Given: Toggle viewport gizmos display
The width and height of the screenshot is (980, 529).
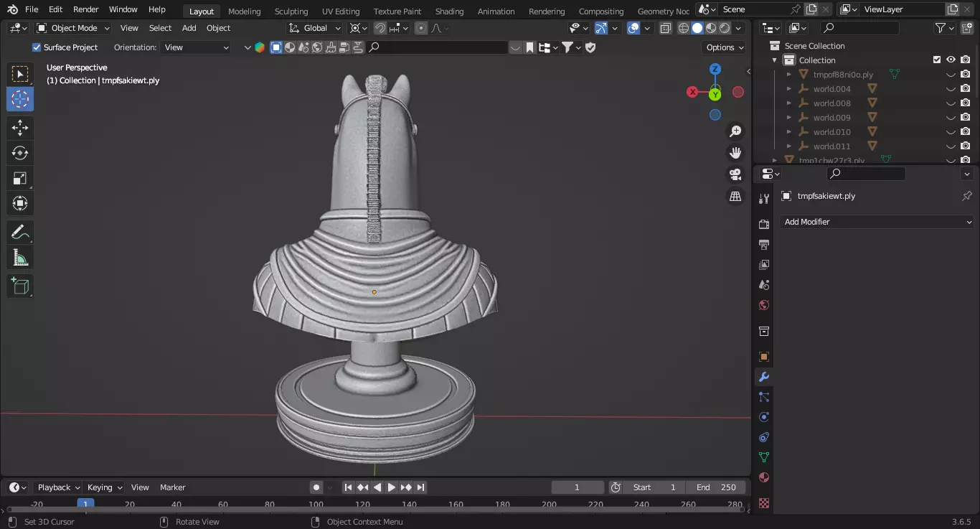Looking at the screenshot, I should [x=601, y=28].
